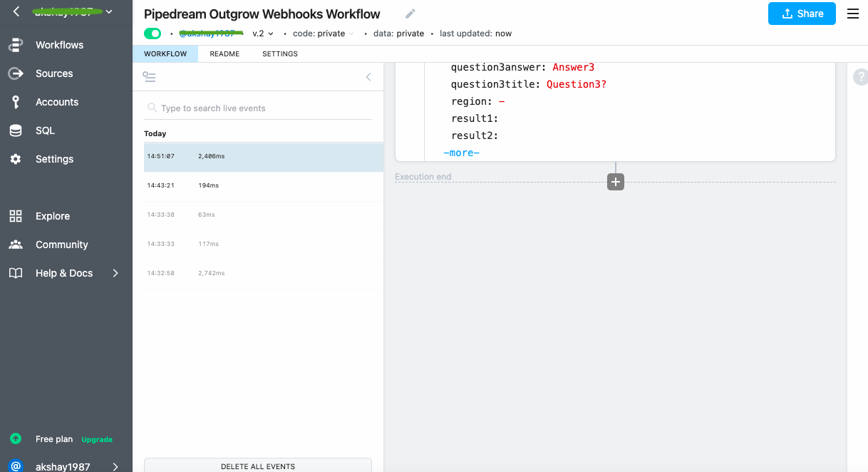Screen dimensions: 868x472
Task: Go back using the sidebar back arrow
Action: [16, 12]
